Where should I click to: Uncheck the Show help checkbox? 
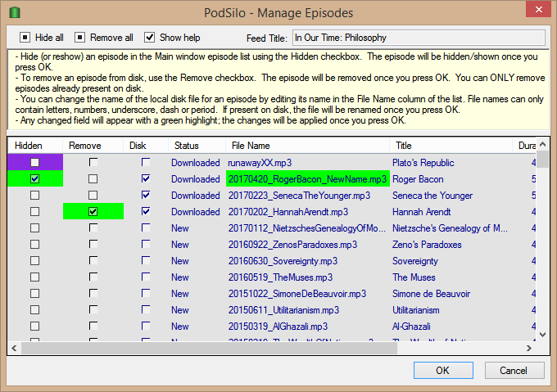coord(149,38)
